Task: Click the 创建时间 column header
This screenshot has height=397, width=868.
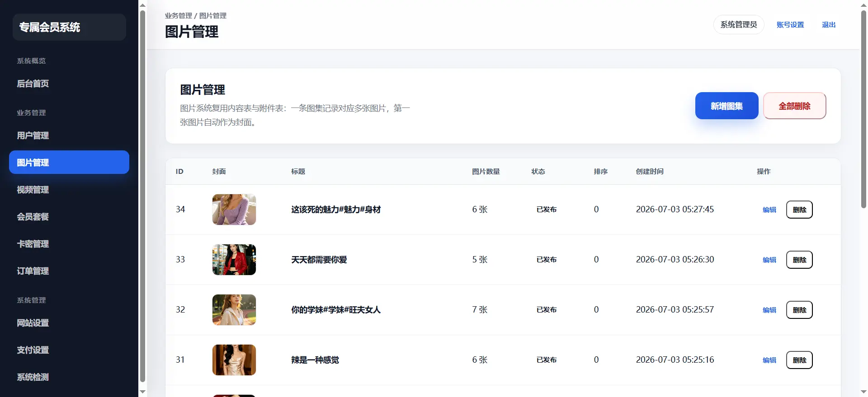Action: tap(650, 172)
